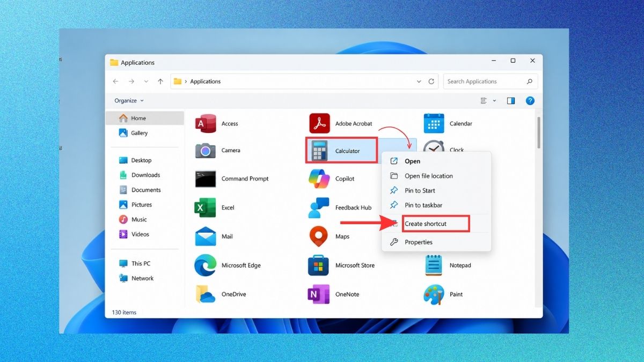Open recent locations dropdown chevron
Screen dimensions: 644x362
[x=146, y=82]
